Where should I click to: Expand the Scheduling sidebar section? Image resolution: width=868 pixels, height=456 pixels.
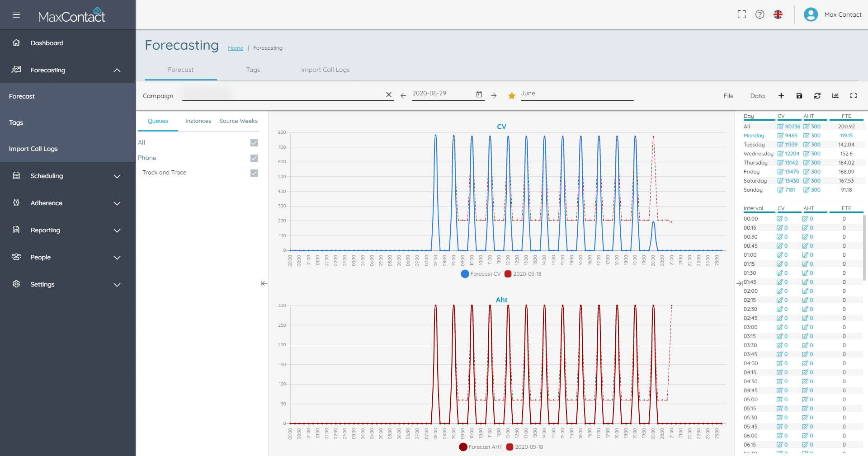[x=117, y=176]
